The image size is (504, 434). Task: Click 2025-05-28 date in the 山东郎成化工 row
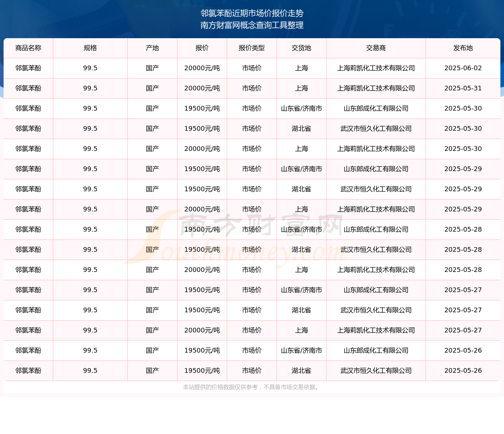coord(463,229)
